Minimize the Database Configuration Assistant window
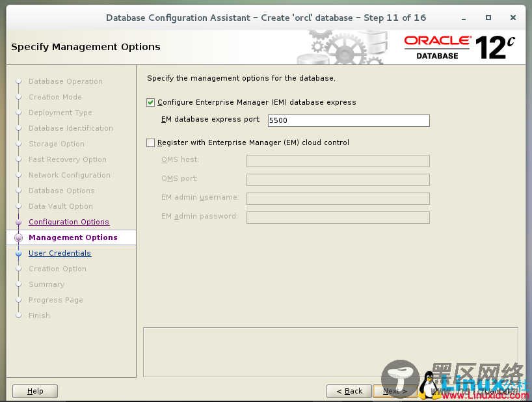The height and width of the screenshot is (402, 532). point(464,18)
